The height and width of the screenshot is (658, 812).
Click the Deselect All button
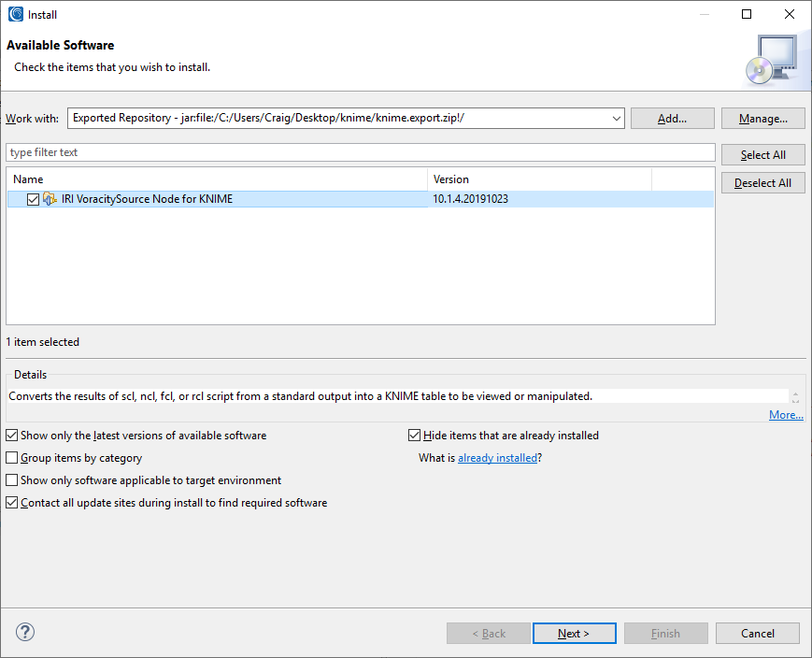pyautogui.click(x=762, y=183)
